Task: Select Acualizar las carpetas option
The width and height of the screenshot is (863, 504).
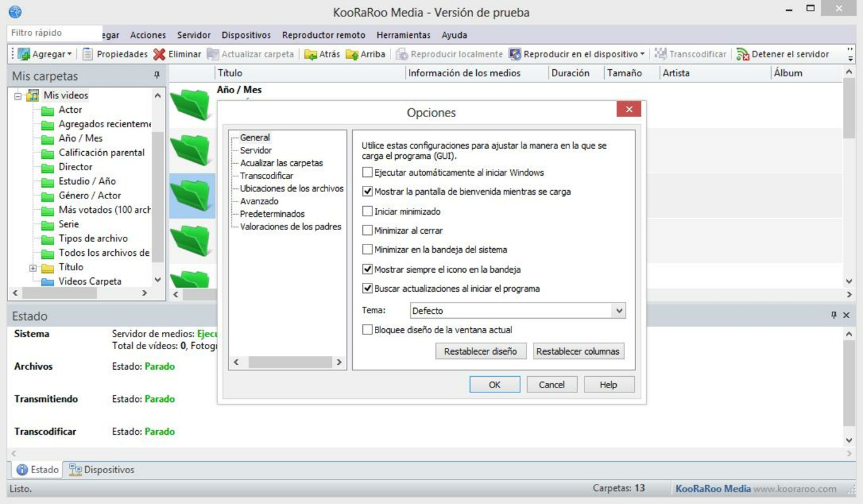Action: (x=282, y=163)
